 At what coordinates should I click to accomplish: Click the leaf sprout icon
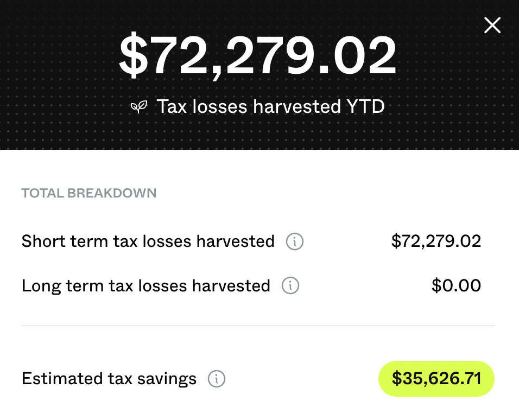tap(139, 107)
